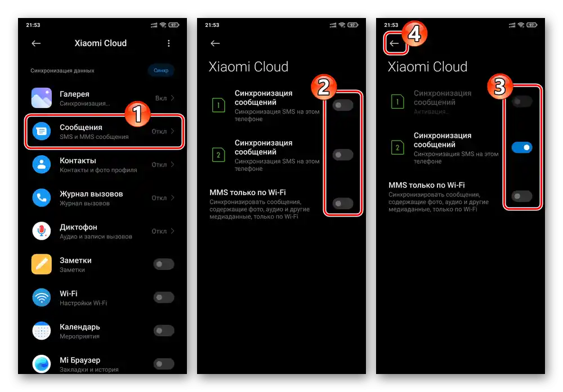Go back using arrow marked 4
Screen dimensions: 563x392
point(394,43)
